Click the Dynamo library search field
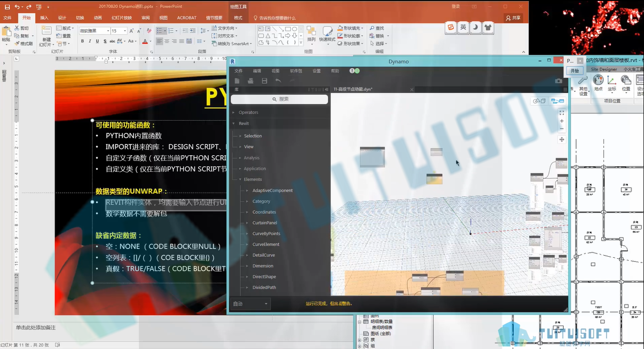 (x=279, y=99)
